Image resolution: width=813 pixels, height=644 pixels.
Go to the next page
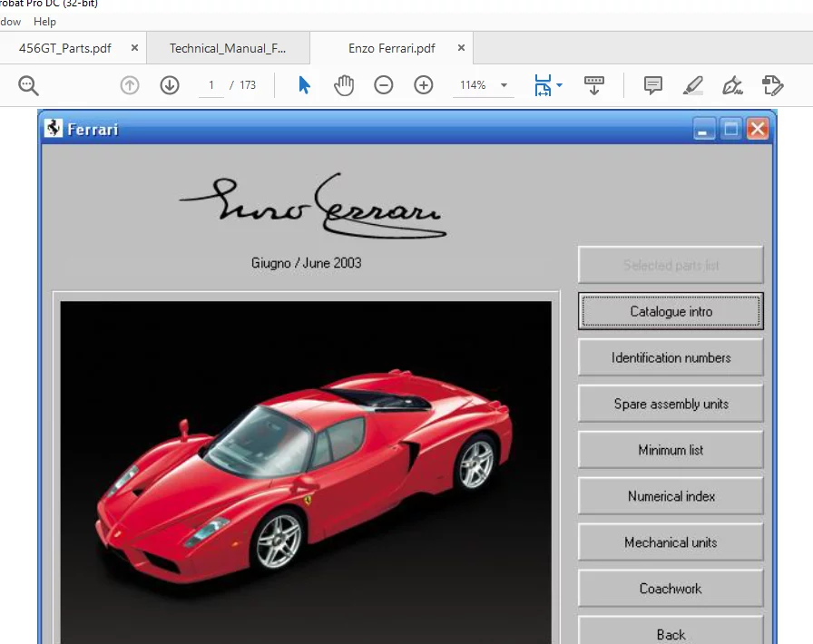tap(169, 84)
